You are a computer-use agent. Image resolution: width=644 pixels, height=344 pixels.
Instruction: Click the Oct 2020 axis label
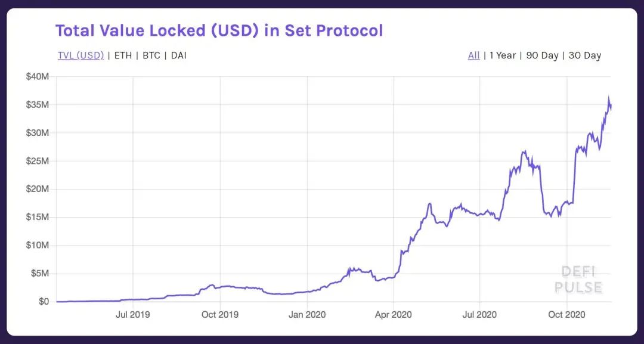coord(566,314)
